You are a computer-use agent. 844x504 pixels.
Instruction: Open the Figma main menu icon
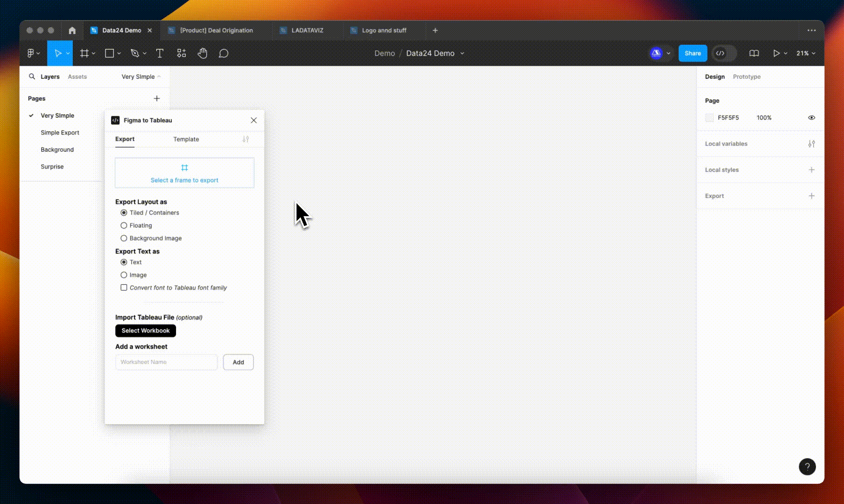(31, 53)
